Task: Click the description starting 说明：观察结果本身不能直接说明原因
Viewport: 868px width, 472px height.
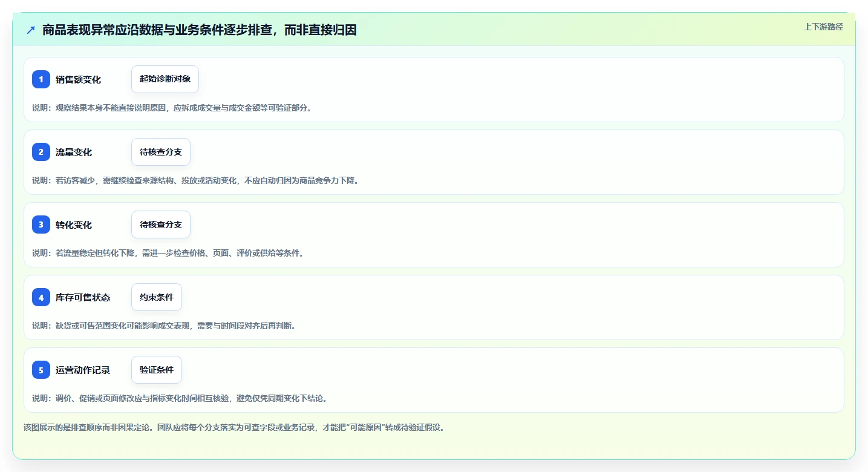Action: (172, 108)
